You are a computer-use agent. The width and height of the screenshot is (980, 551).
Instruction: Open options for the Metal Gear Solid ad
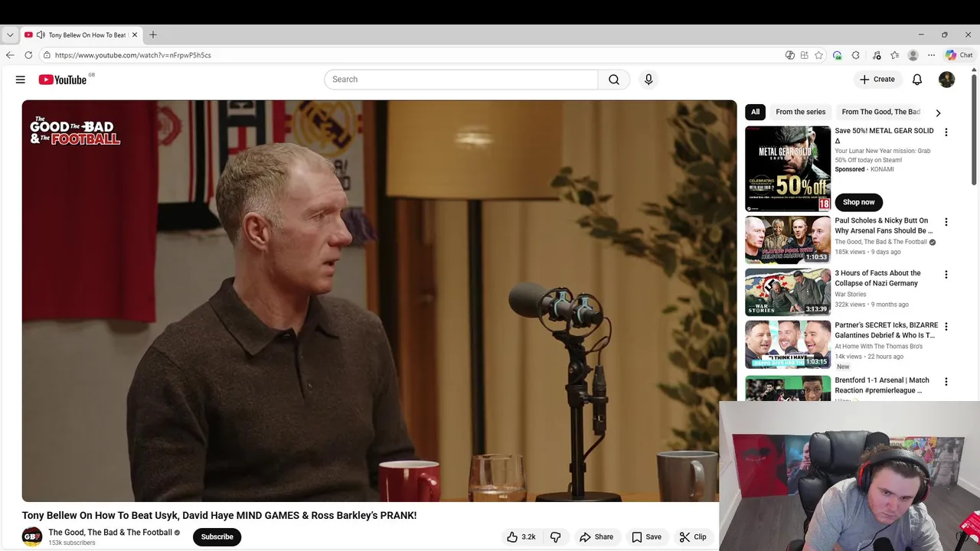click(x=946, y=132)
